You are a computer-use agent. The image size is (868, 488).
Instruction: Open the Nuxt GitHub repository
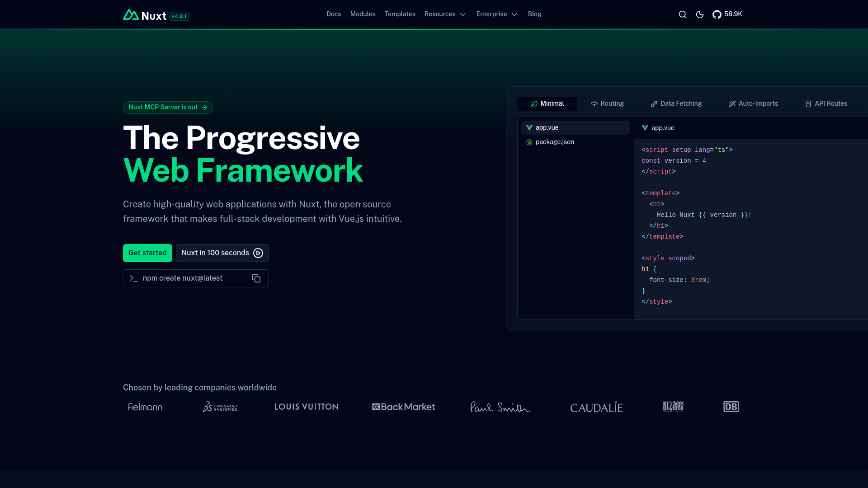[x=727, y=14]
